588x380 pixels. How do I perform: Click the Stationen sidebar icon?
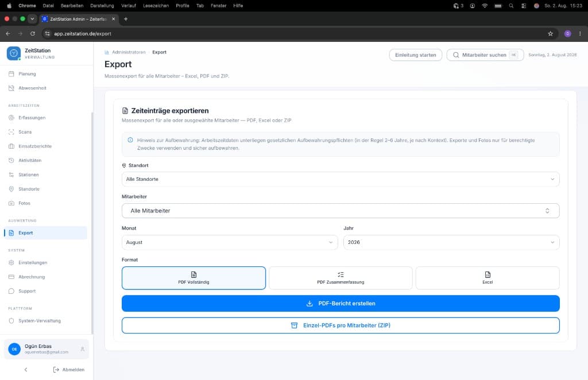click(x=11, y=175)
